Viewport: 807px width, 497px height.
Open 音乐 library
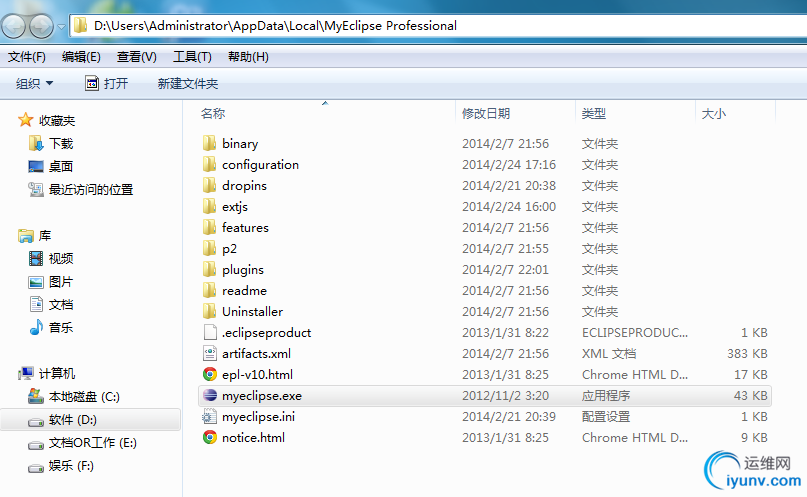tap(61, 327)
